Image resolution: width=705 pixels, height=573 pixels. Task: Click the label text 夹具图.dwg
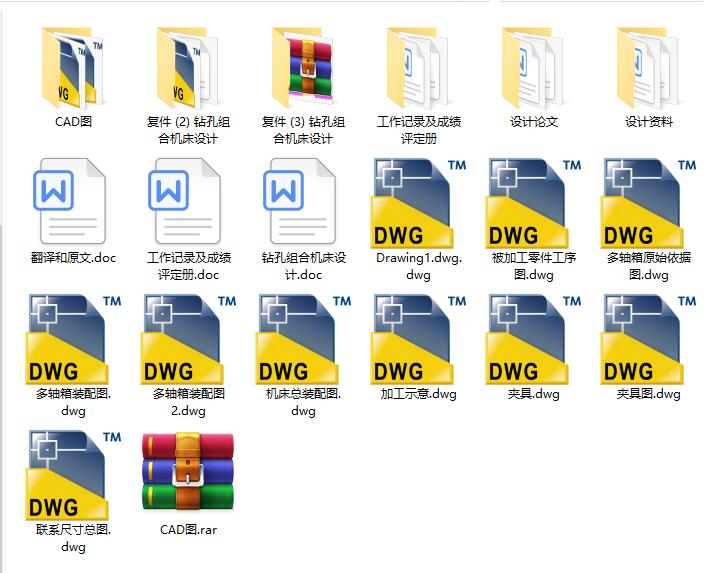point(648,394)
